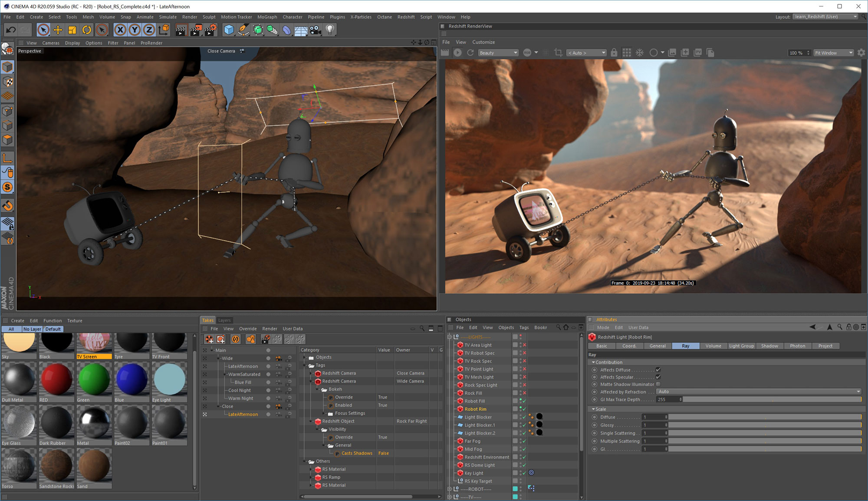Screen dimensions: 868x501
Task: Select the Light object tool
Action: [330, 30]
